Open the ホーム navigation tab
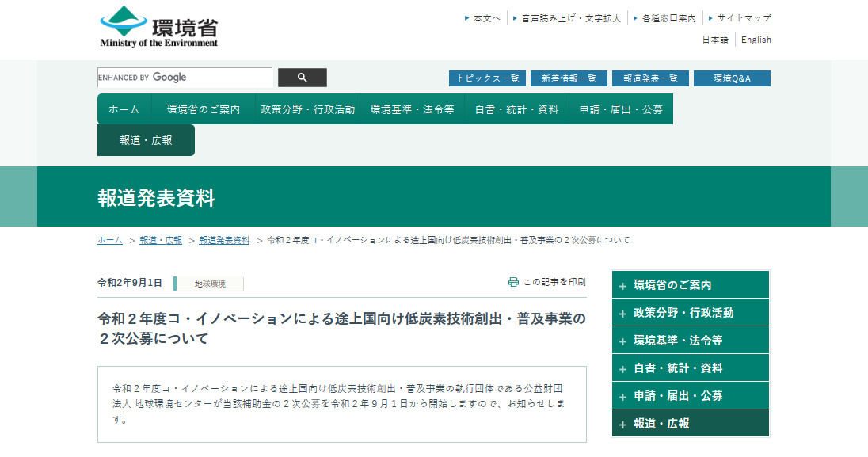This screenshot has height=457, width=868. click(124, 109)
